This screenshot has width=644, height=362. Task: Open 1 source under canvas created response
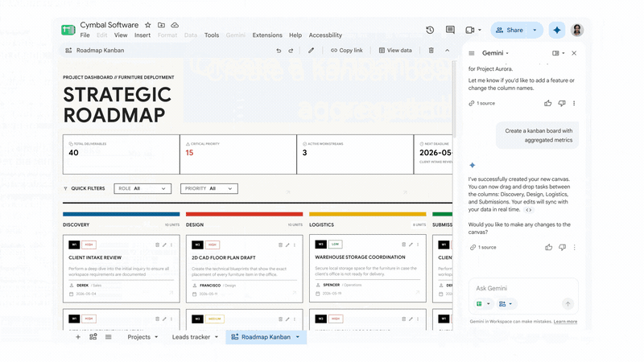click(x=483, y=247)
